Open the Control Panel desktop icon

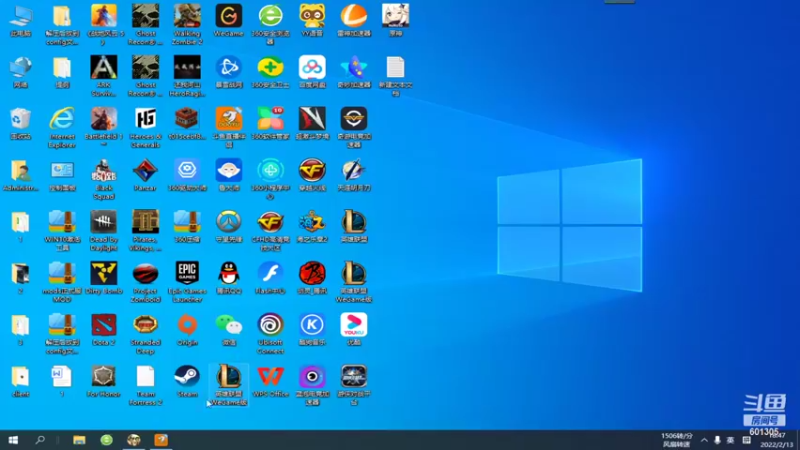tap(62, 175)
